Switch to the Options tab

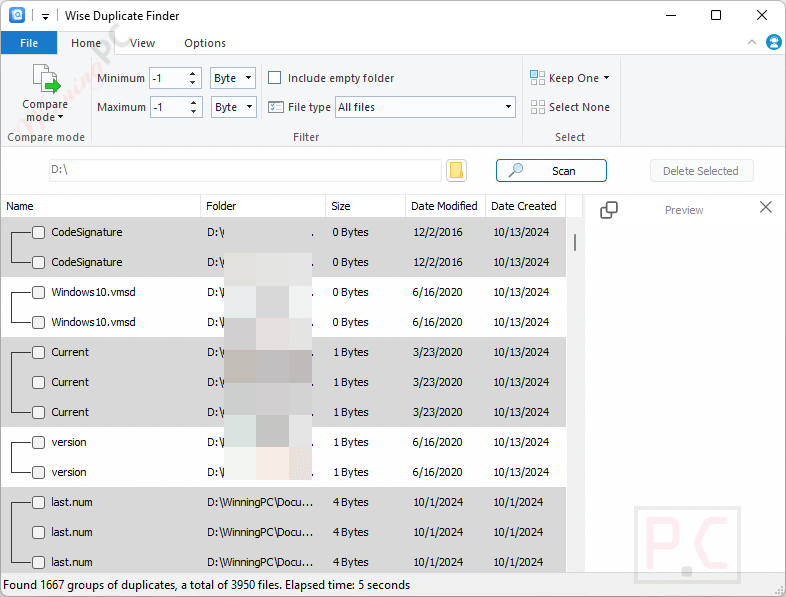pos(205,43)
